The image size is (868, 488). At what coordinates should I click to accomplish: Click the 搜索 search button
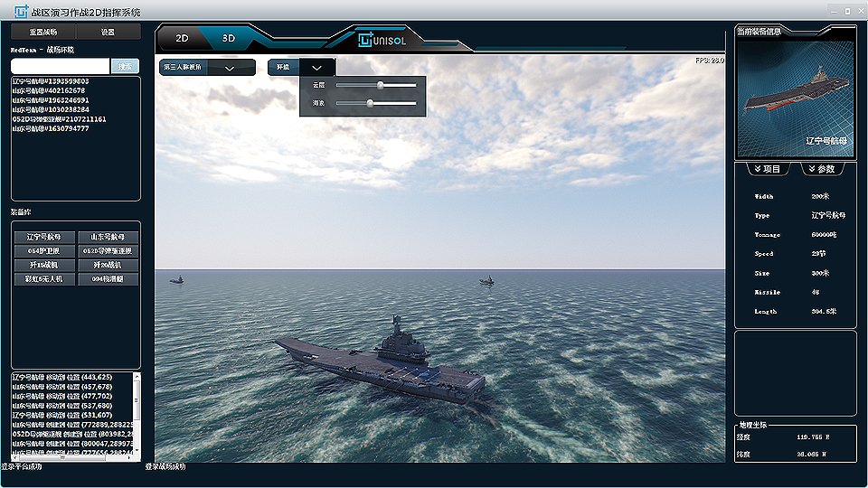tap(125, 66)
